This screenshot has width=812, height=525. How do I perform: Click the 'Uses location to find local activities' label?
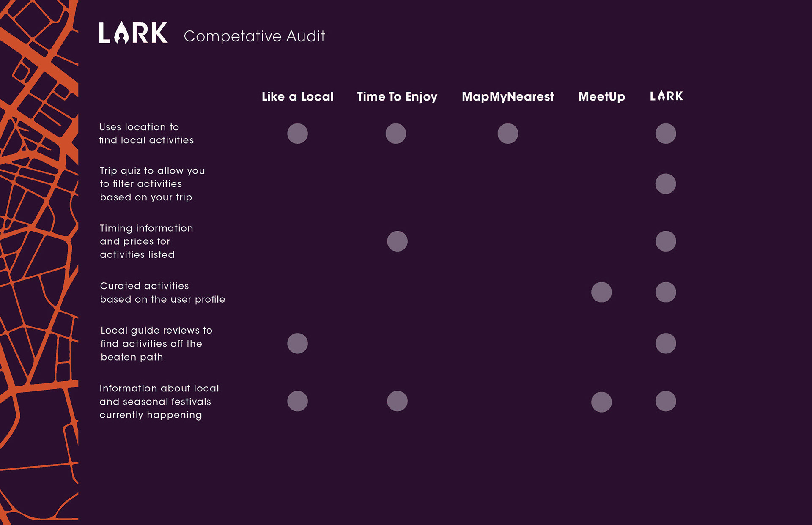[146, 134]
